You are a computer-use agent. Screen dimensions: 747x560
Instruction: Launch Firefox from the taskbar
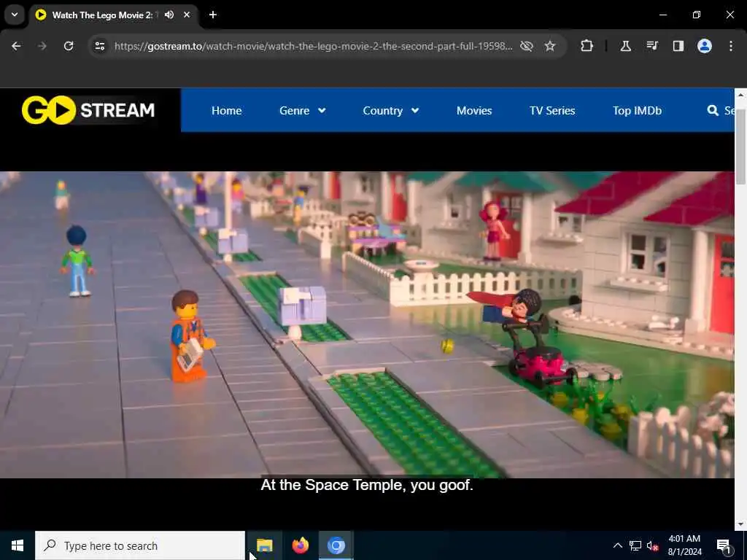300,545
